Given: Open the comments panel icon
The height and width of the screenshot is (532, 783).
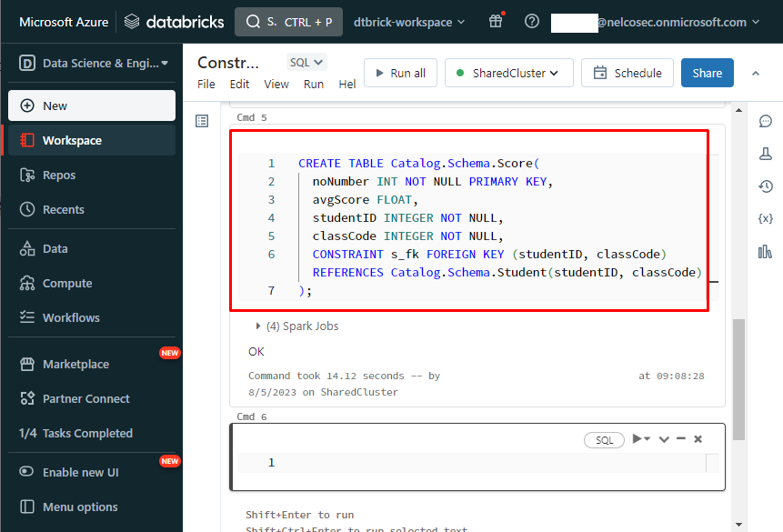Looking at the screenshot, I should (765, 121).
